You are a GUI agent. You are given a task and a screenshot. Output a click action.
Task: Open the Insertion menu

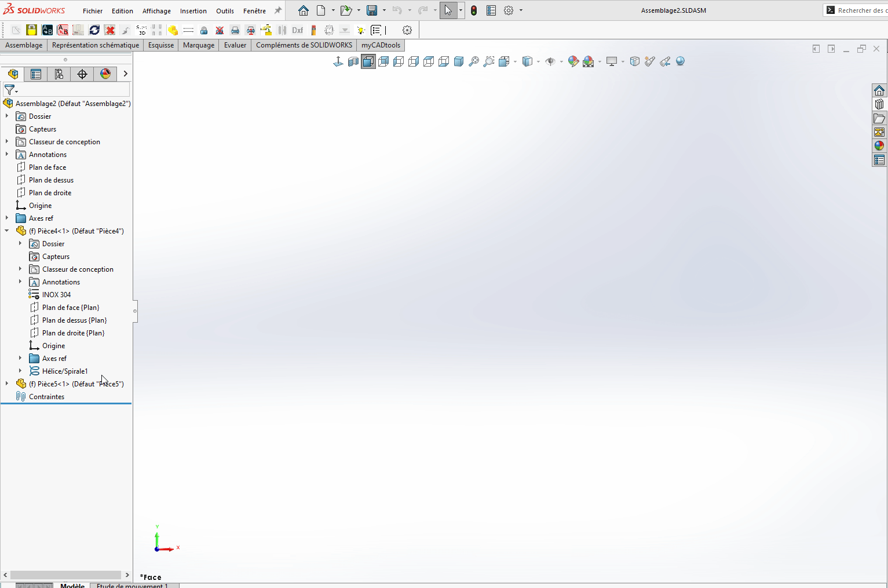click(193, 11)
